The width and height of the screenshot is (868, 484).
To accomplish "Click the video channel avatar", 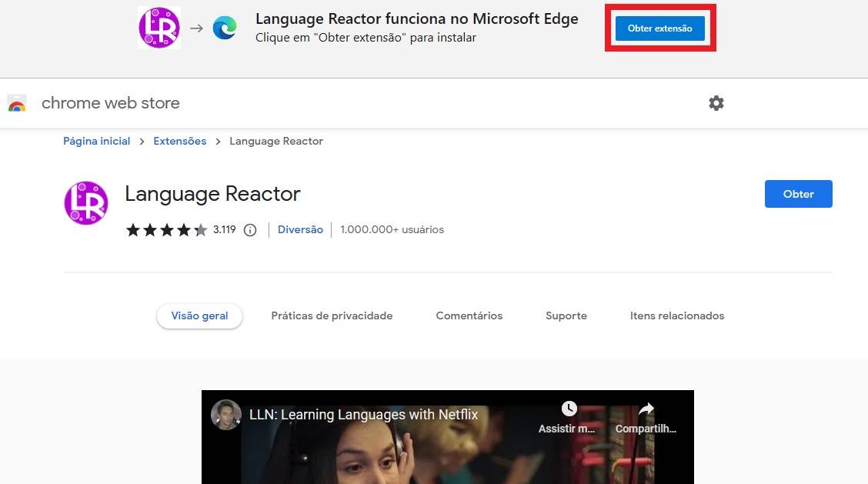I will coord(226,415).
